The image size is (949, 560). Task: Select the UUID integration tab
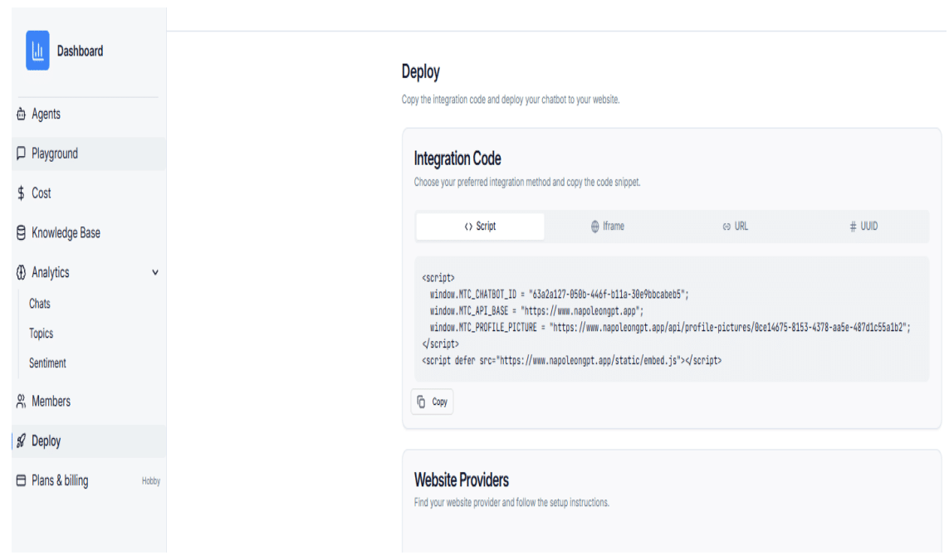863,226
